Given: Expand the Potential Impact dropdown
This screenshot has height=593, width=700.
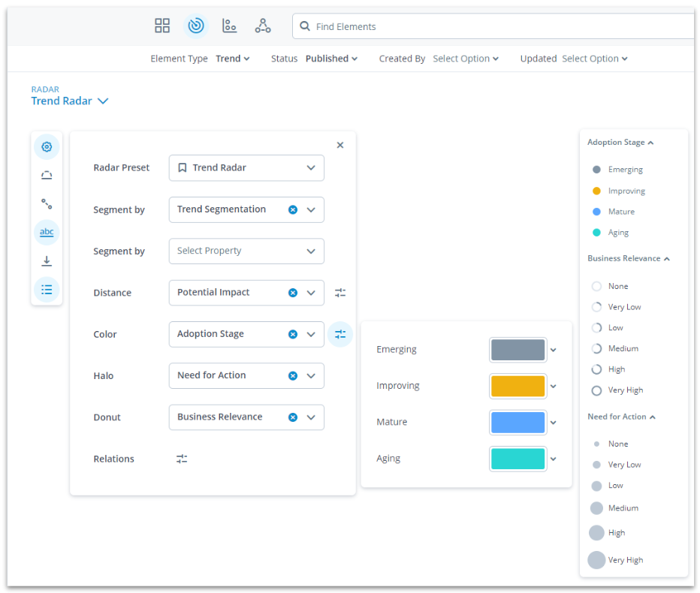Looking at the screenshot, I should point(311,293).
